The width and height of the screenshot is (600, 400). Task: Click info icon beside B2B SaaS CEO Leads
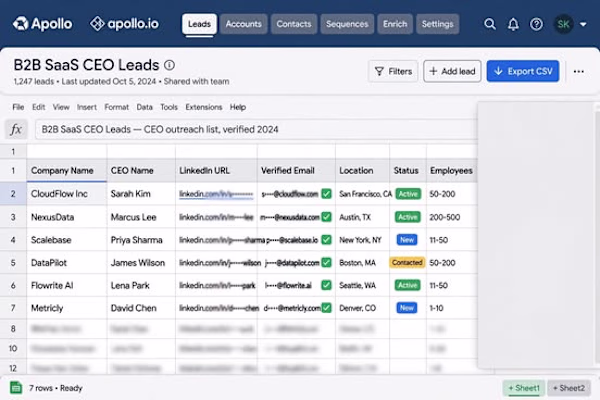pos(170,65)
